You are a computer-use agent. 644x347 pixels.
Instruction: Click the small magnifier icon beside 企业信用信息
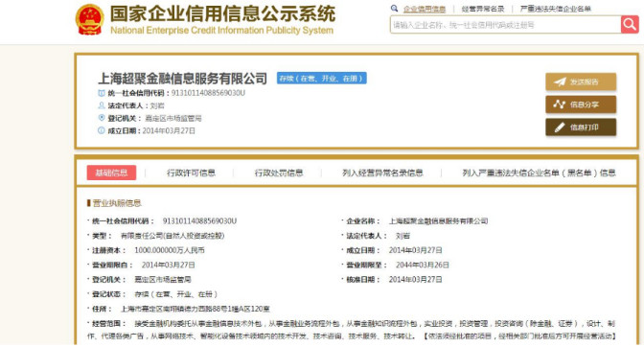(394, 9)
